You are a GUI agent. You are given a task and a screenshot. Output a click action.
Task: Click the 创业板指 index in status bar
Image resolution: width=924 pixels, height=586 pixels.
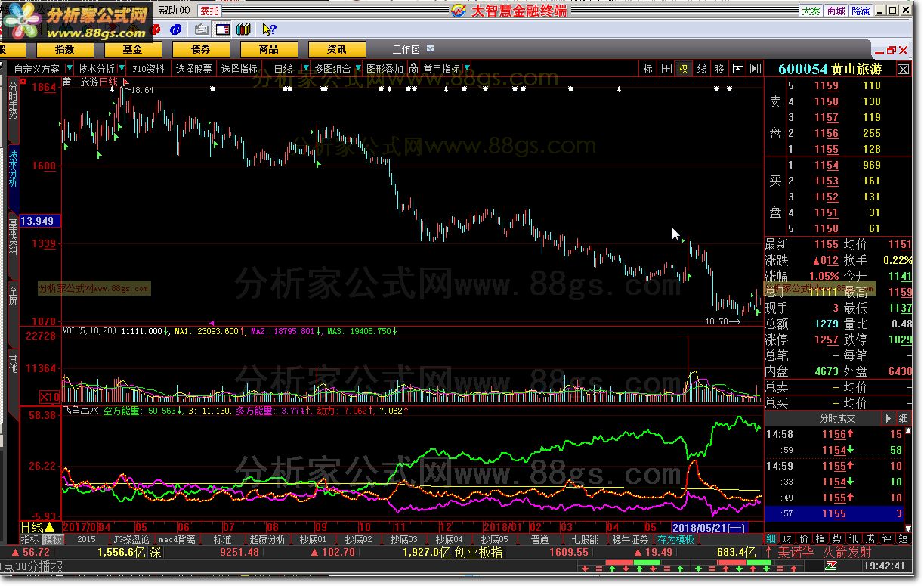[478, 553]
